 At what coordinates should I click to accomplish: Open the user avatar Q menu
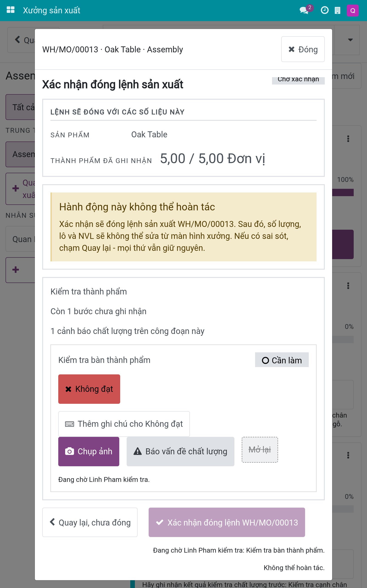click(353, 10)
